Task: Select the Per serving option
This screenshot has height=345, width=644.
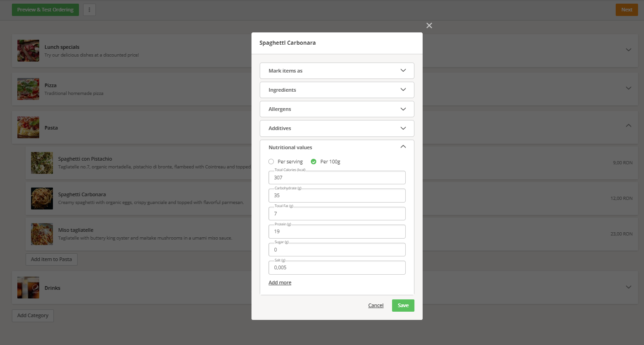Action: (x=270, y=162)
